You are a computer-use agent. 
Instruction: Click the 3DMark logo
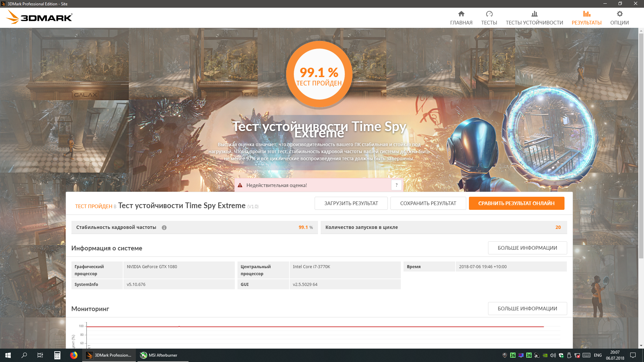[x=39, y=17]
